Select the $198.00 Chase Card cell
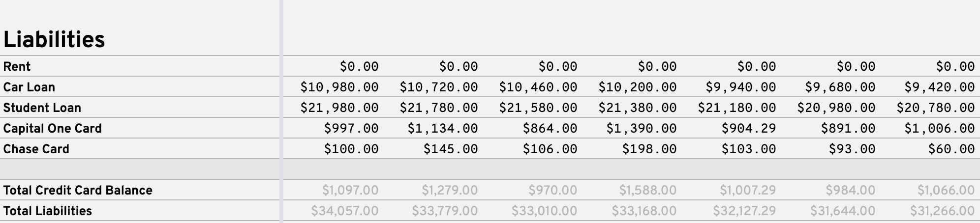The height and width of the screenshot is (223, 980). [x=649, y=149]
